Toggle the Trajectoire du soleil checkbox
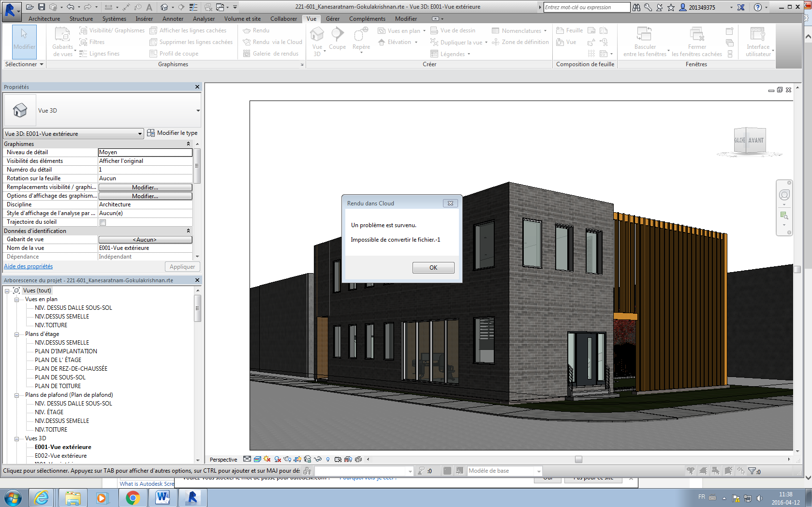812x507 pixels. tap(103, 222)
